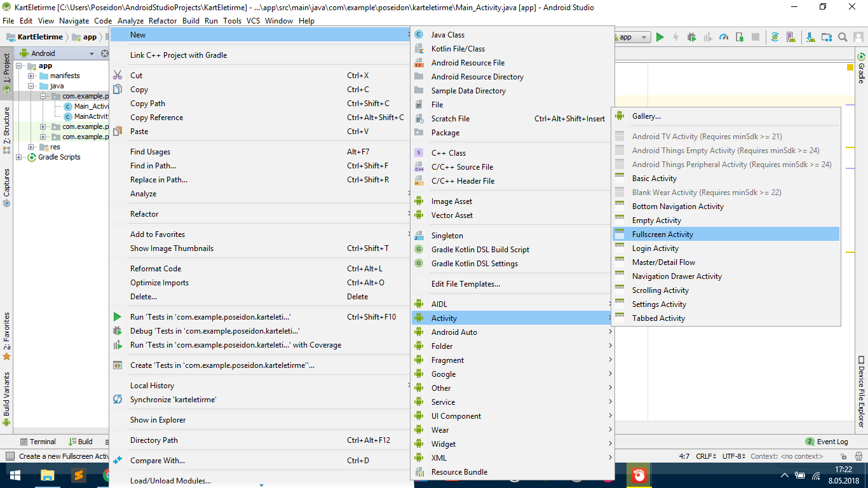Viewport: 868px width, 488px height.
Task: Switch to the Terminal tool tab
Action: coord(38,442)
